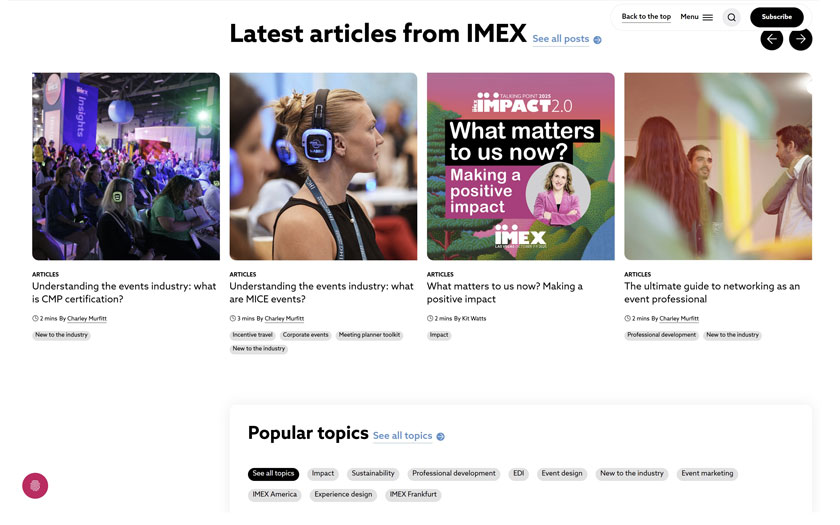This screenshot has height=525, width=840.
Task: Open the See all topics link
Action: [x=402, y=436]
